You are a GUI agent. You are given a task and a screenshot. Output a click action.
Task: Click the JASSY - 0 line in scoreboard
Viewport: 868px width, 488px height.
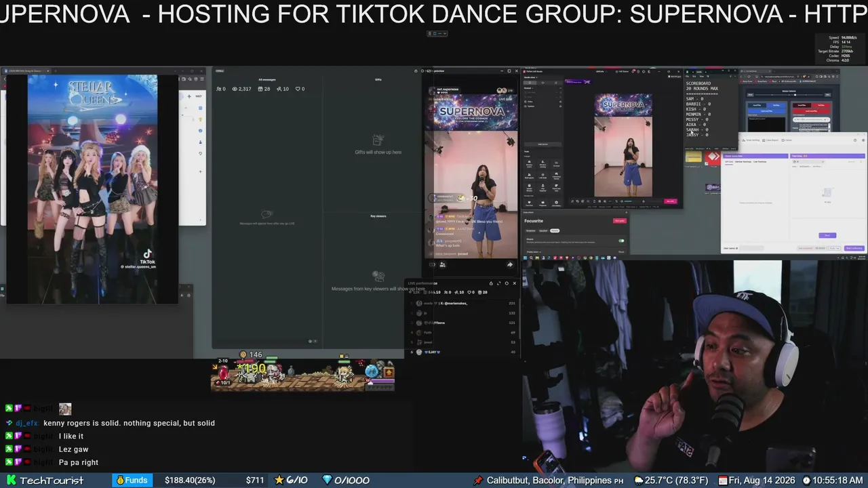point(698,135)
